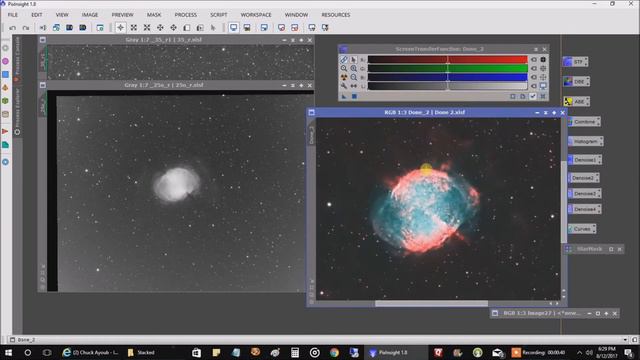Click the red-marked mask toolbar icon
The image size is (640, 360).
(281, 28)
